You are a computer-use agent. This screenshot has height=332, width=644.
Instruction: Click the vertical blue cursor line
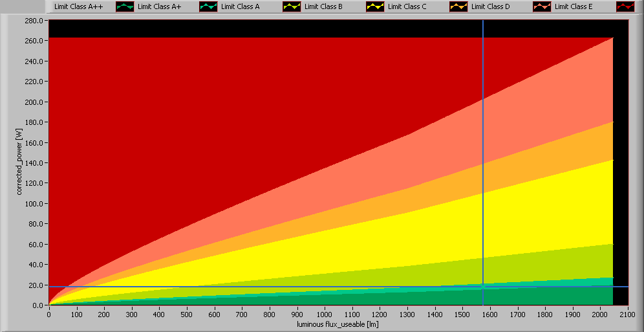click(x=482, y=162)
